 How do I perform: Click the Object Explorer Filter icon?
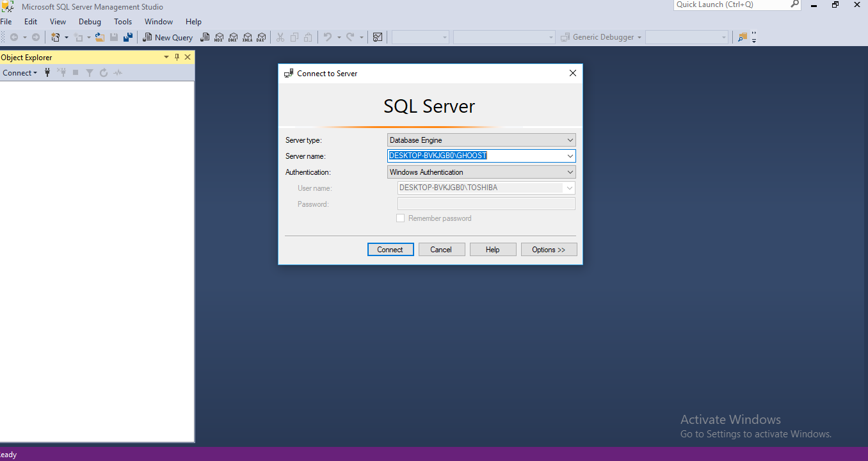89,72
